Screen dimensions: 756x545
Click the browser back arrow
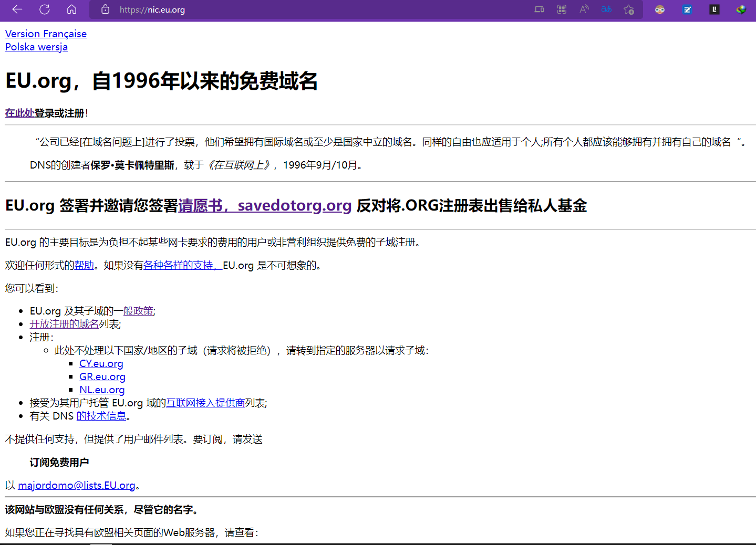coord(17,9)
